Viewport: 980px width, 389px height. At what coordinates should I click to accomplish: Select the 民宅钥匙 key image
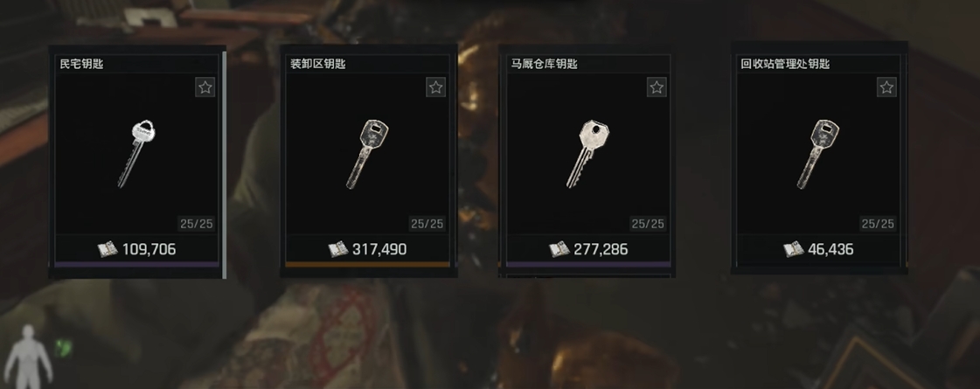(x=137, y=153)
